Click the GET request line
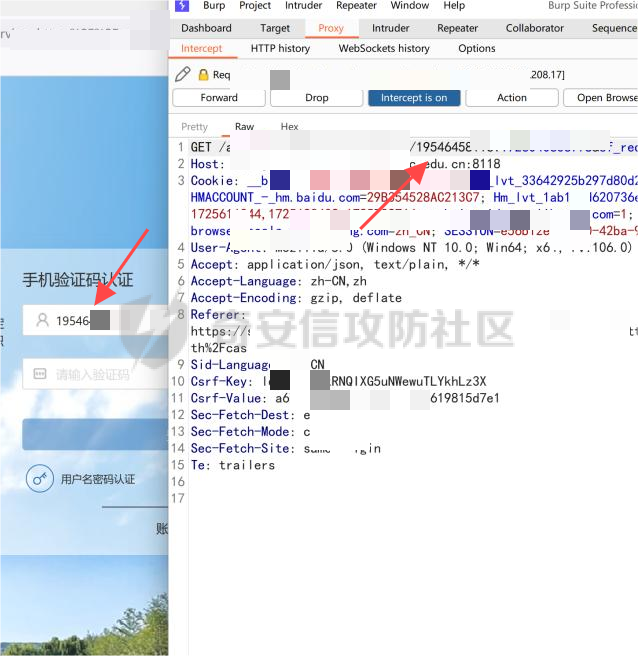This screenshot has width=638, height=656. click(414, 147)
